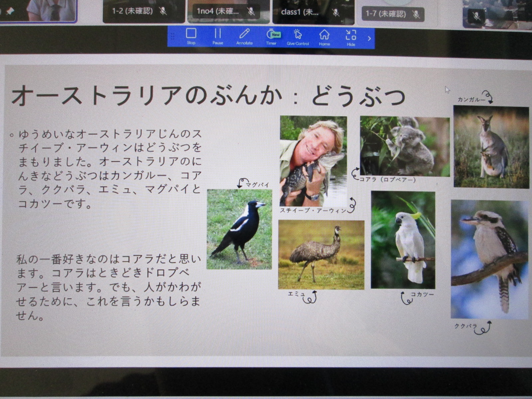Toggle muted mic on participant class1
532x399 pixels.
336,13
